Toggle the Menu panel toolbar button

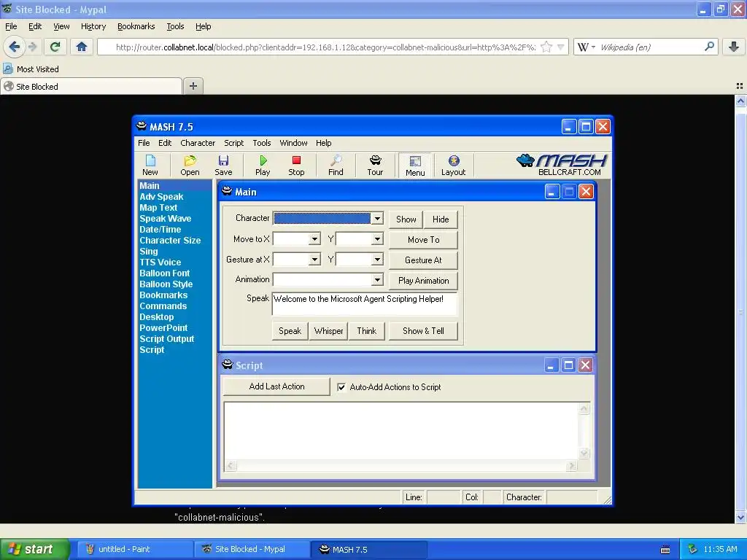[415, 166]
